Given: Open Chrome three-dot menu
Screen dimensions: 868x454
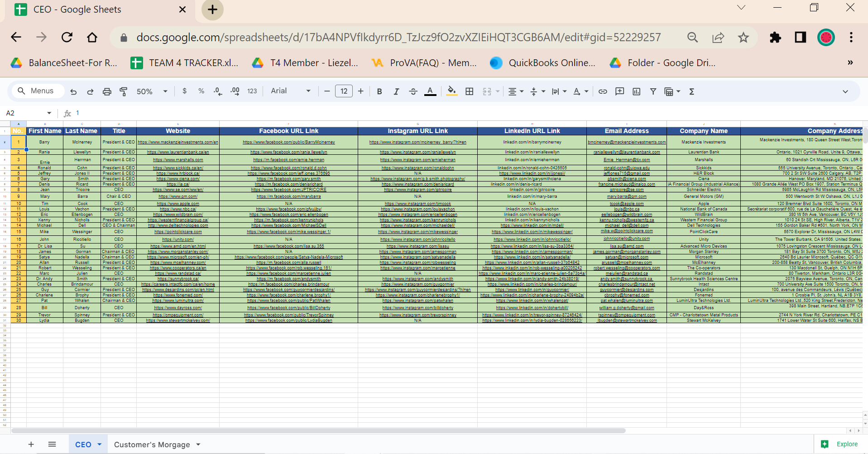Looking at the screenshot, I should tap(851, 37).
